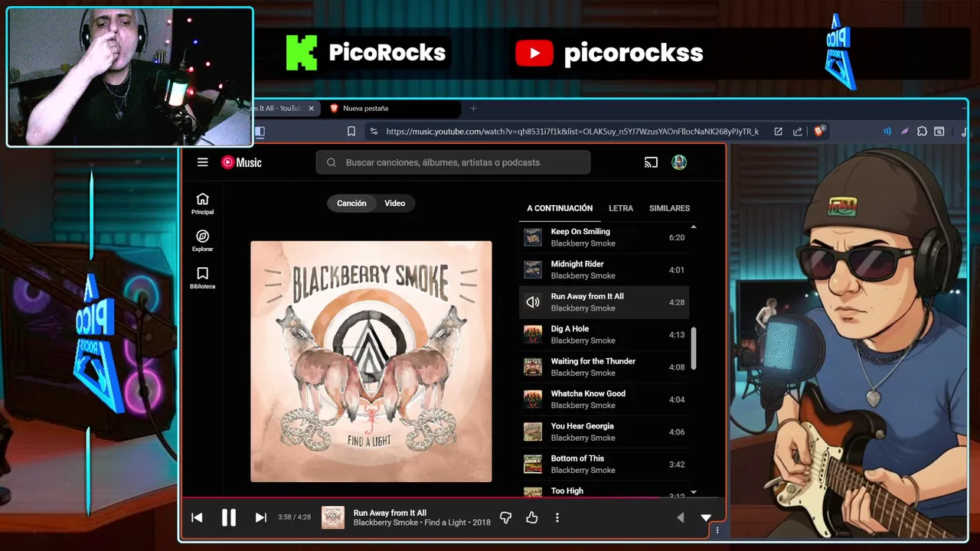
Task: Open Explorar in the sidebar
Action: coord(202,241)
